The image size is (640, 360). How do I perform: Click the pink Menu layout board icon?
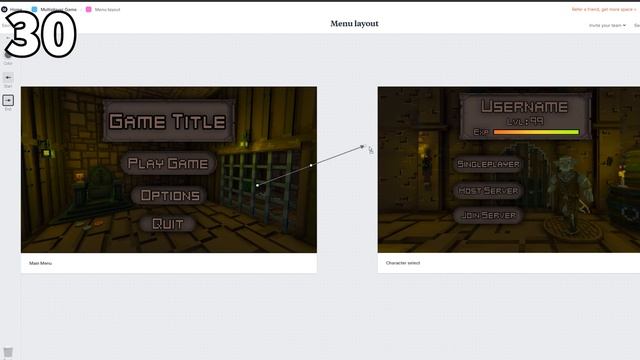coord(89,9)
